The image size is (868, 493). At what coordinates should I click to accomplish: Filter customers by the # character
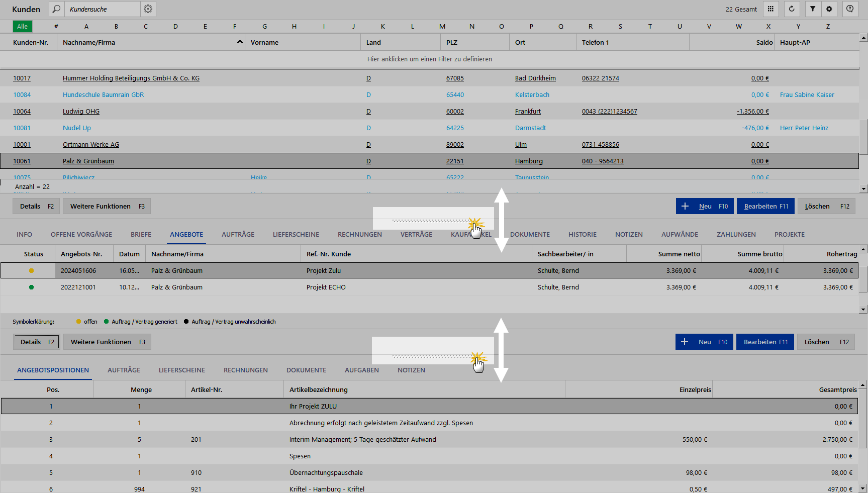pos(56,27)
